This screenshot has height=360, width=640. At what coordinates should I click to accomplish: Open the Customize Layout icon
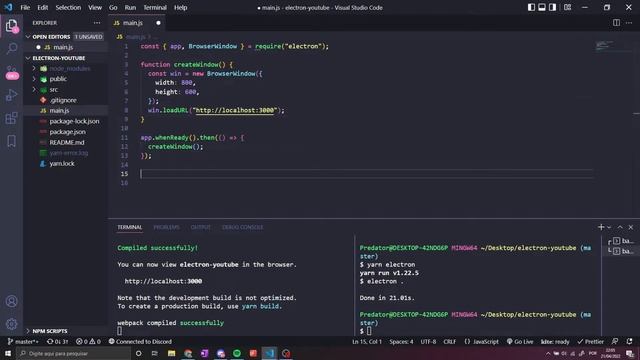pos(567,7)
